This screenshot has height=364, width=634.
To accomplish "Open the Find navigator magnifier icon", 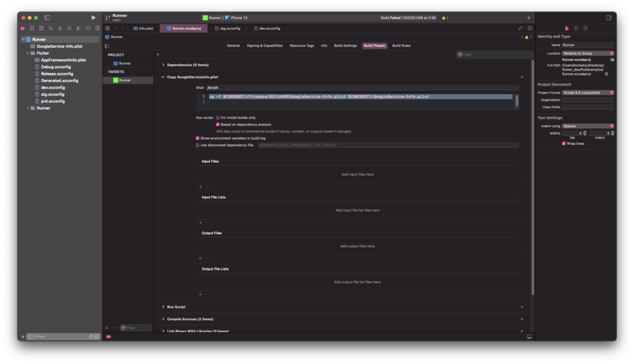I will click(51, 28).
